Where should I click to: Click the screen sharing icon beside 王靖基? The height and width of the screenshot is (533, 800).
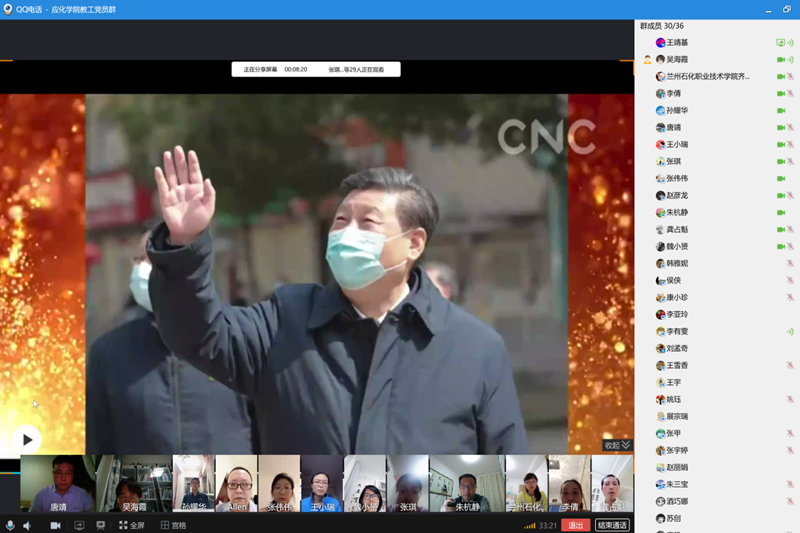[781, 43]
